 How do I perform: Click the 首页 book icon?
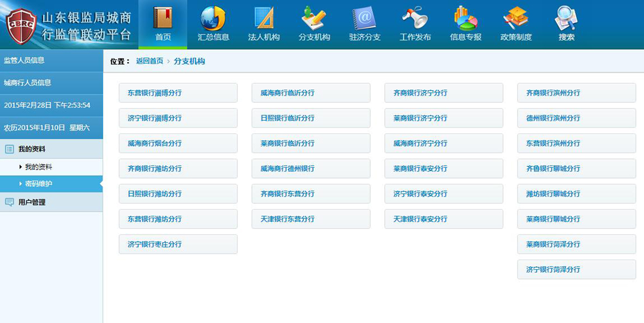[x=163, y=18]
